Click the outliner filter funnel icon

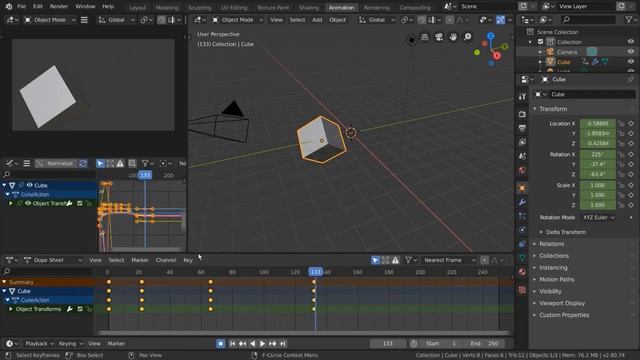629,20
